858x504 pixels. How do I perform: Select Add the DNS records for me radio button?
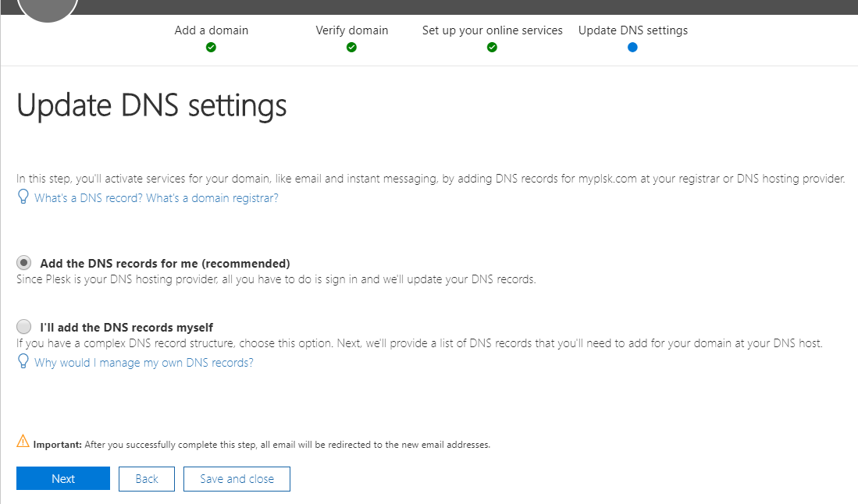click(25, 263)
